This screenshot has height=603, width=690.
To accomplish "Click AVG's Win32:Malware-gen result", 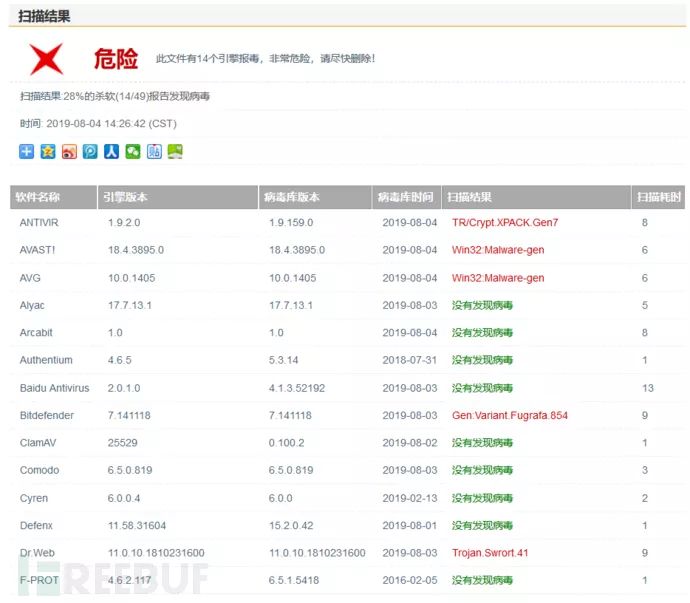I will pyautogui.click(x=498, y=278).
